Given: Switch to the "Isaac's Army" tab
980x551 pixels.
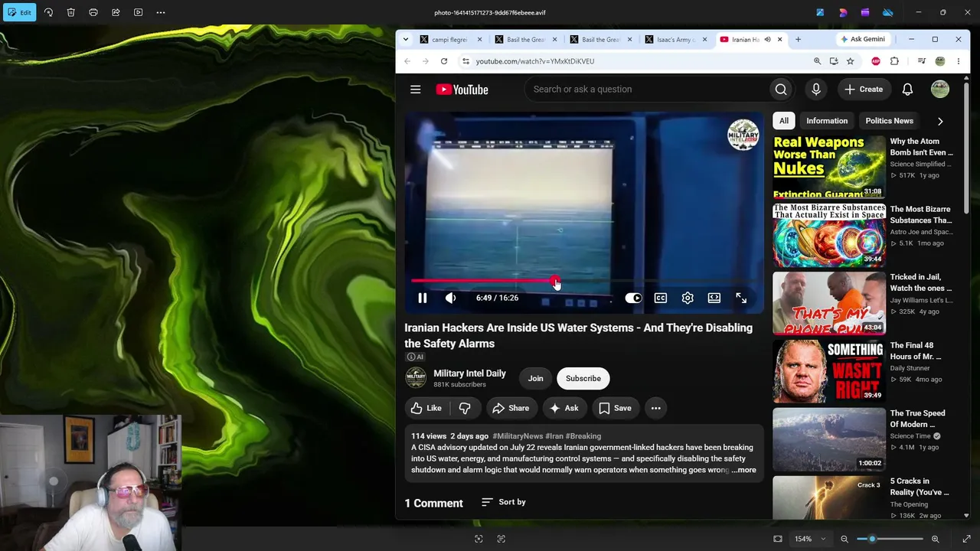Looking at the screenshot, I should (677, 40).
